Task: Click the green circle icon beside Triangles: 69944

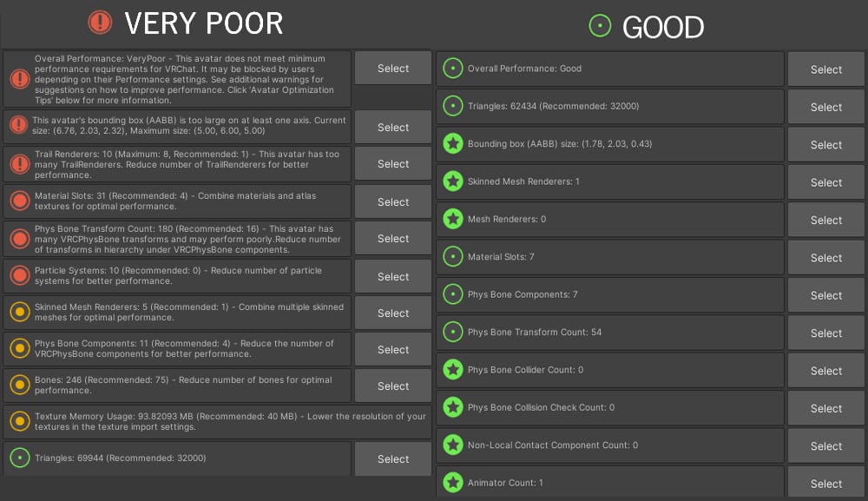Action: click(20, 458)
